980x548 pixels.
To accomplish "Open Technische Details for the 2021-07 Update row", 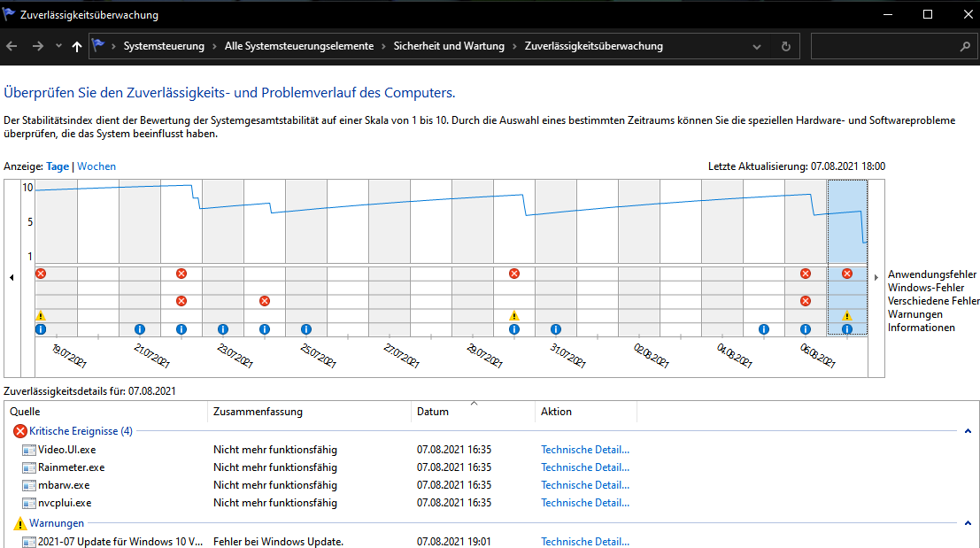I will coord(585,542).
